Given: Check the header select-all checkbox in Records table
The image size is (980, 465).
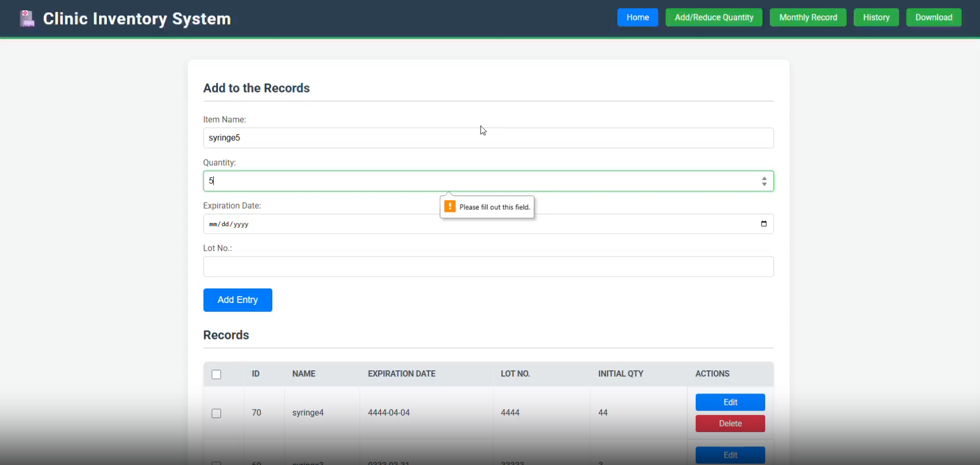Looking at the screenshot, I should [x=216, y=374].
